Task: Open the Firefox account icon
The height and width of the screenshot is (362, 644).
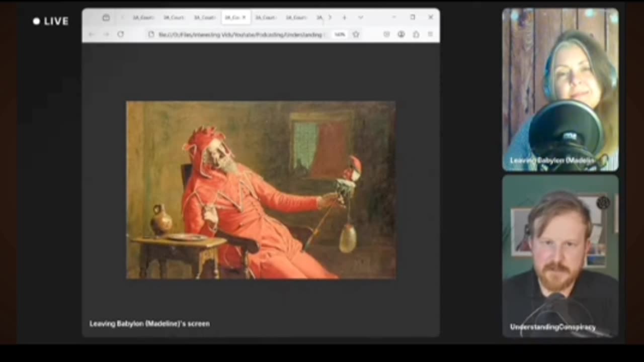Action: [401, 34]
